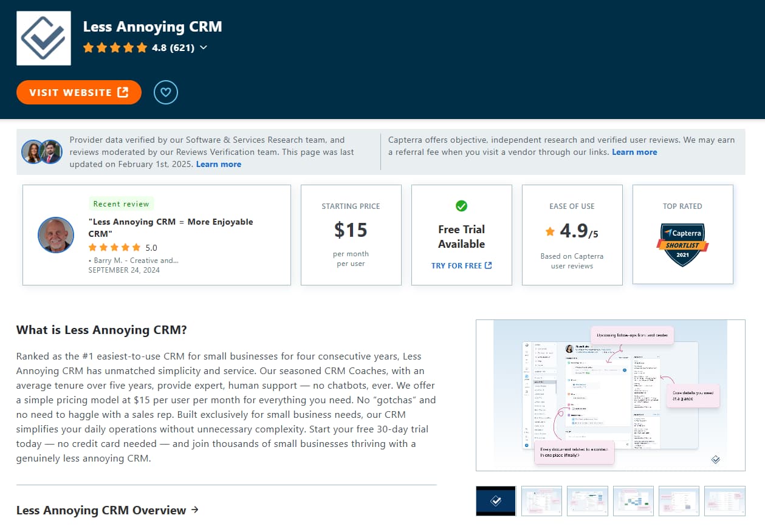
Task: Open Barry M.'s reviewer avatar
Action: click(x=56, y=235)
